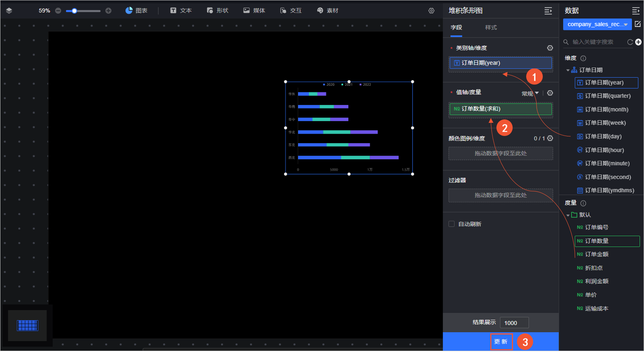
Task: Collapse the 订单日期 dimension tree
Action: 568,70
